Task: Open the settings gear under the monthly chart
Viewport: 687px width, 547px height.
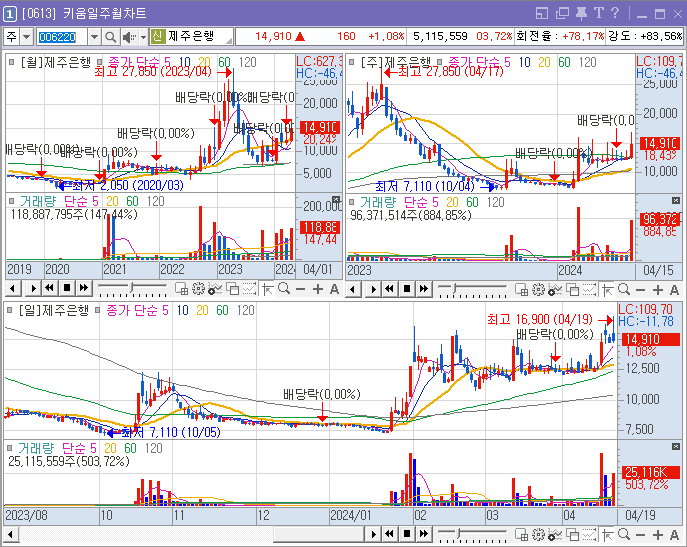Action: click(x=198, y=289)
